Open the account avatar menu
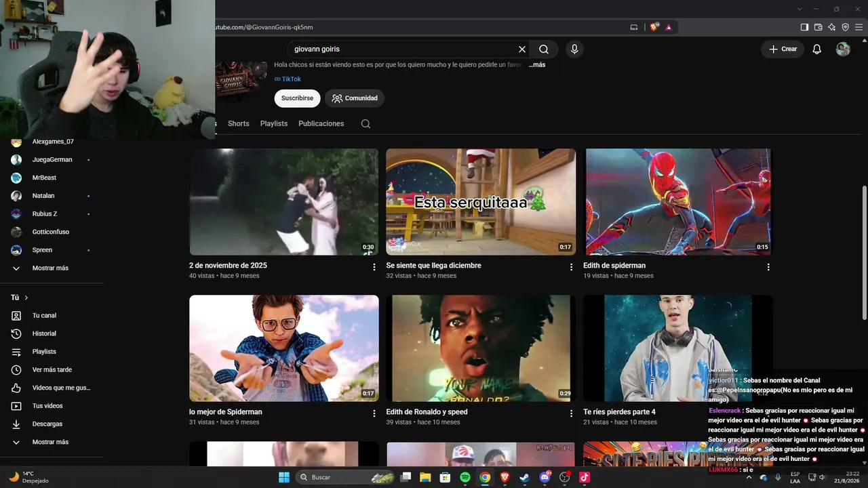Screen dimensions: 868x488 pos(843,49)
